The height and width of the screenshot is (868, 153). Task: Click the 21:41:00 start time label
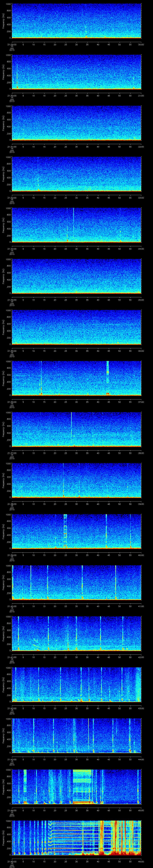coord(12,657)
